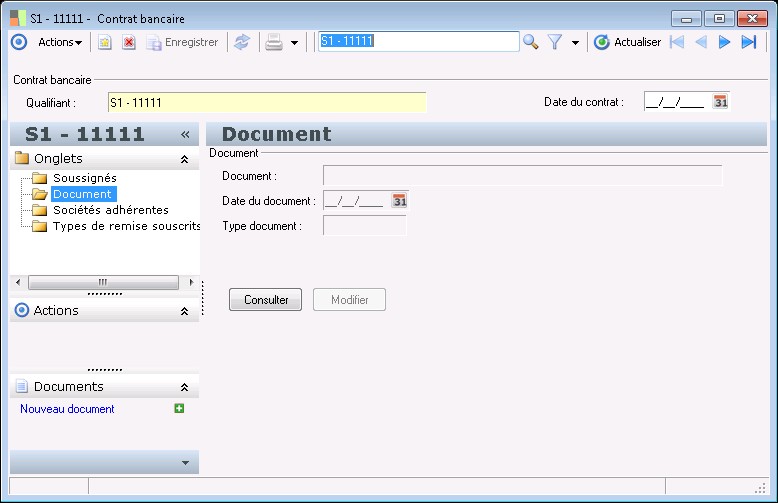Click the Type document field
This screenshot has width=778, height=503.
pos(365,226)
